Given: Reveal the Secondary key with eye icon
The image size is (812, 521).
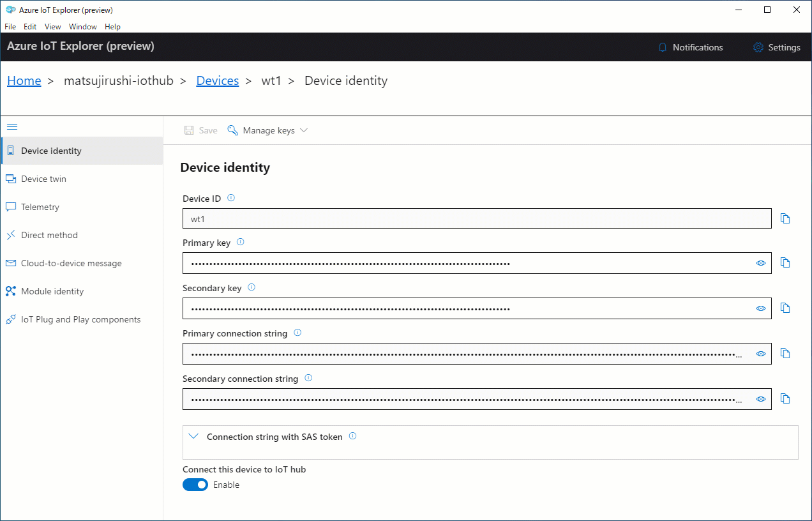Looking at the screenshot, I should tap(761, 308).
